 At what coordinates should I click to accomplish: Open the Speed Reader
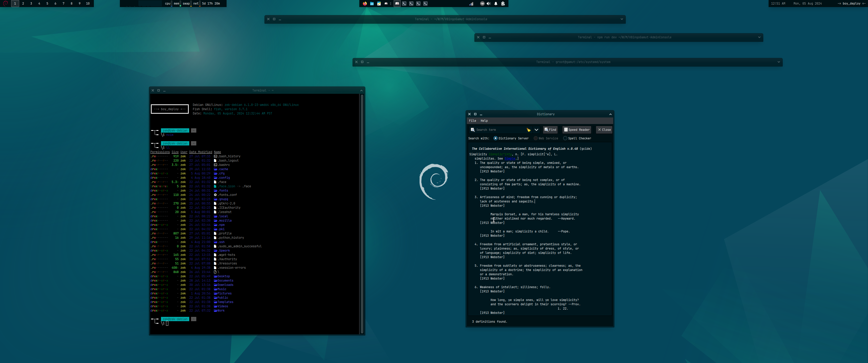(x=577, y=130)
